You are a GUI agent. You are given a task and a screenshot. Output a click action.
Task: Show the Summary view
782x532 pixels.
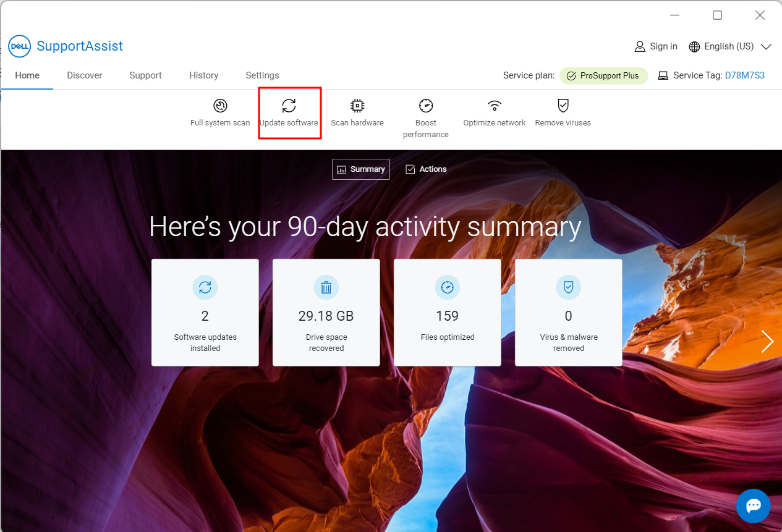(361, 169)
